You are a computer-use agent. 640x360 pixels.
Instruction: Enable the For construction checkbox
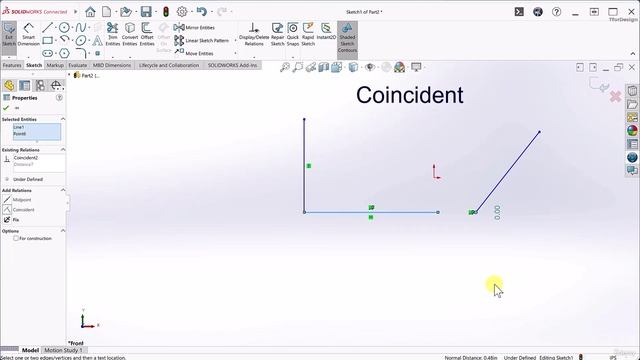[16, 238]
